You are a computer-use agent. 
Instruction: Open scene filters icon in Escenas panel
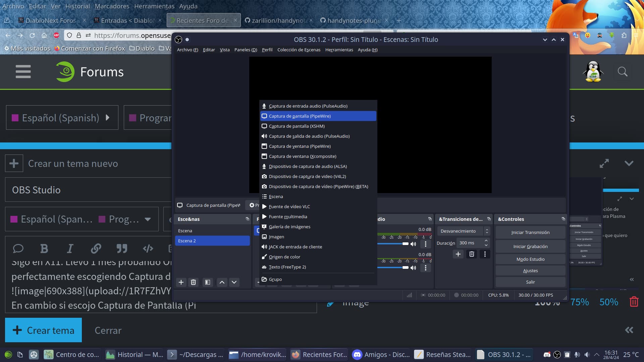pyautogui.click(x=208, y=282)
